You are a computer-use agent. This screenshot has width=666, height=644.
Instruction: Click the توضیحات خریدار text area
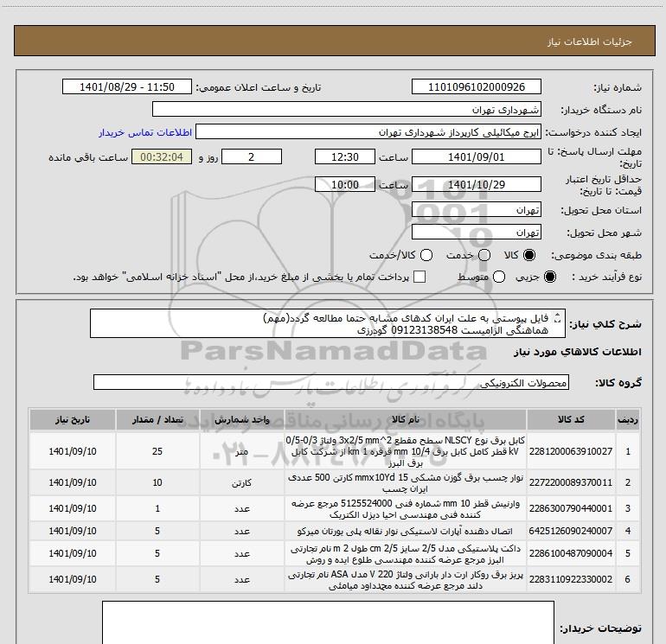click(x=328, y=622)
